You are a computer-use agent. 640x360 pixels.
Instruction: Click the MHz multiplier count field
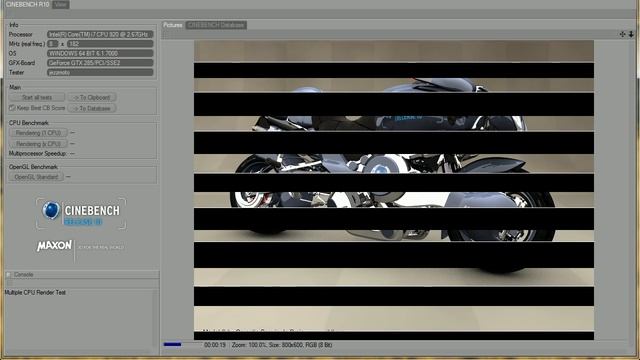pos(53,44)
